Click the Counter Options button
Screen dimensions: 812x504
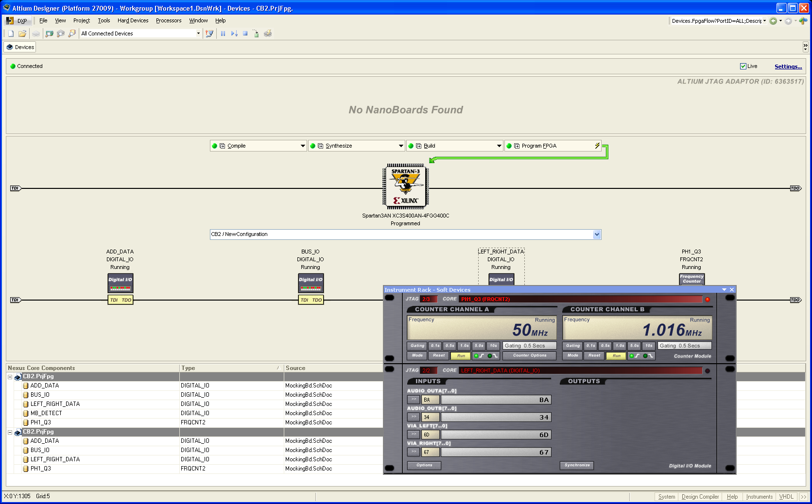point(530,356)
